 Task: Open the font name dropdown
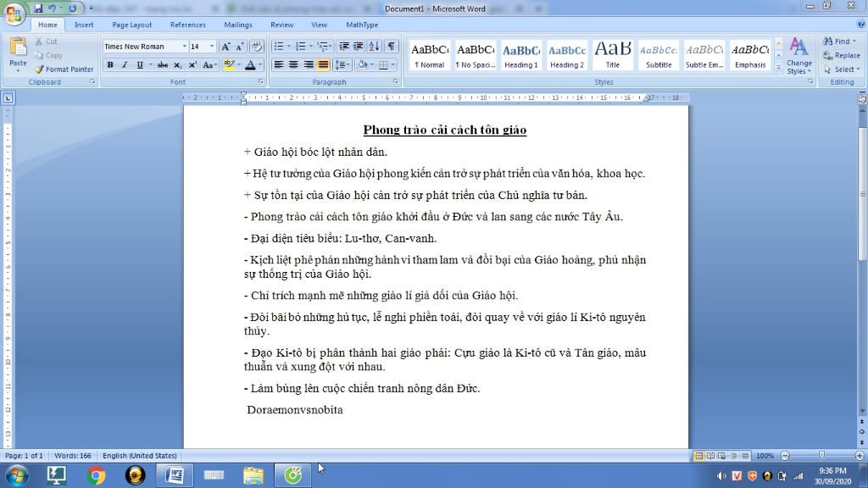(x=184, y=47)
